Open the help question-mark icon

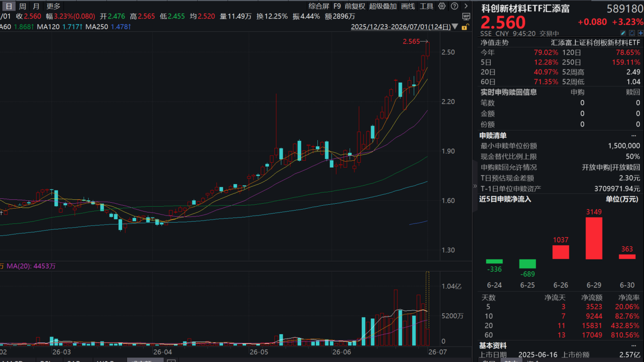454,6
